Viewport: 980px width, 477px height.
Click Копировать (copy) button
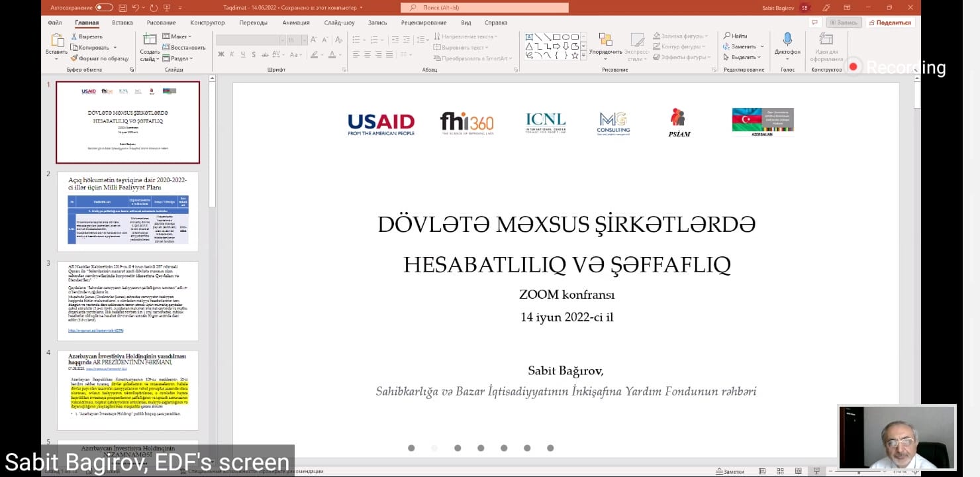(90, 47)
